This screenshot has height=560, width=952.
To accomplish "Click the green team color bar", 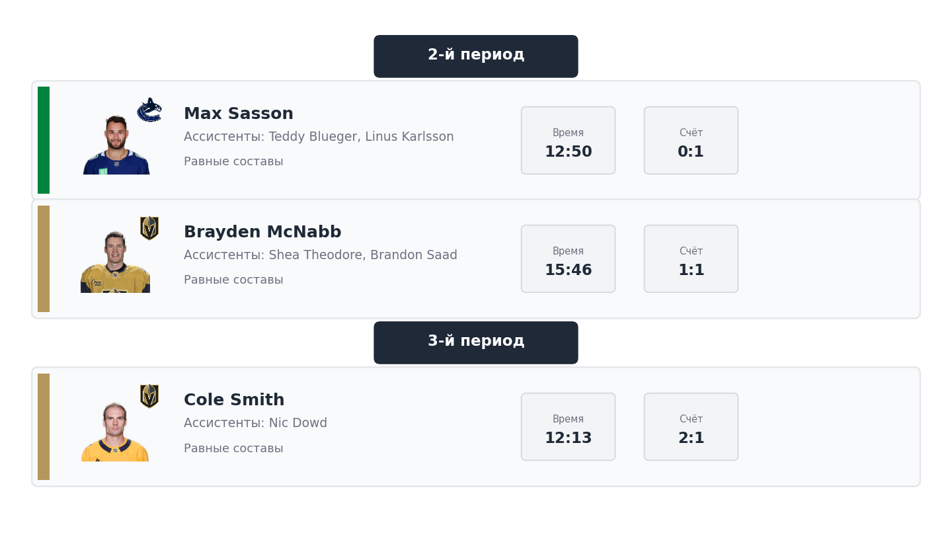I will (x=44, y=140).
